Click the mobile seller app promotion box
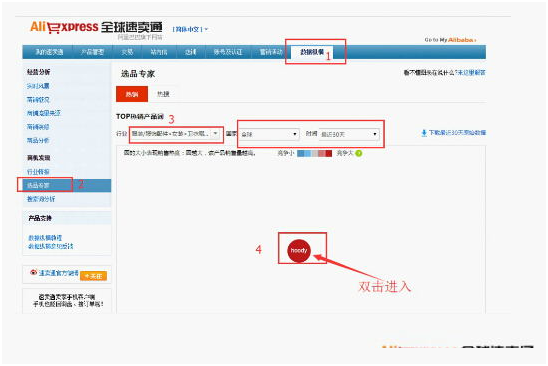 67,300
